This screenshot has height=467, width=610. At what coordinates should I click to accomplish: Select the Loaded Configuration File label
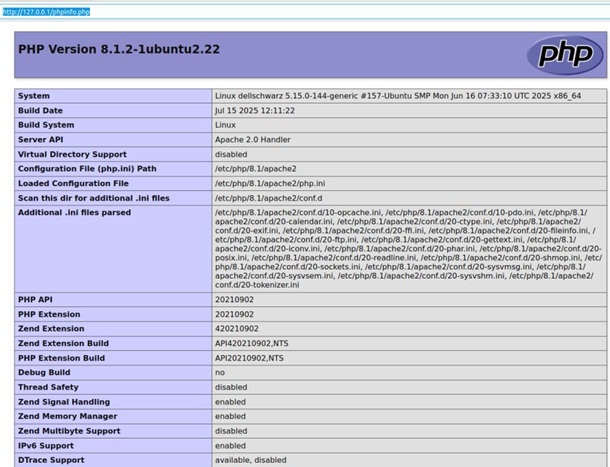click(x=73, y=183)
